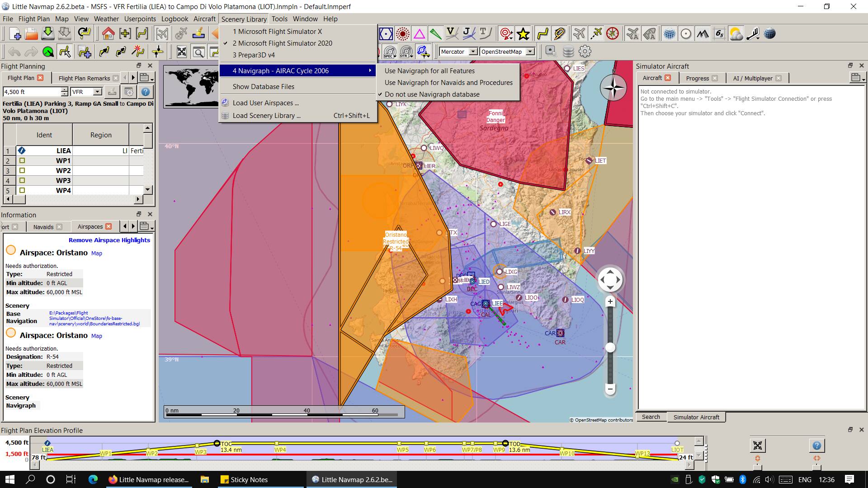The height and width of the screenshot is (488, 868).
Task: Toggle the OTR other airspaces button
Action: tap(406, 52)
